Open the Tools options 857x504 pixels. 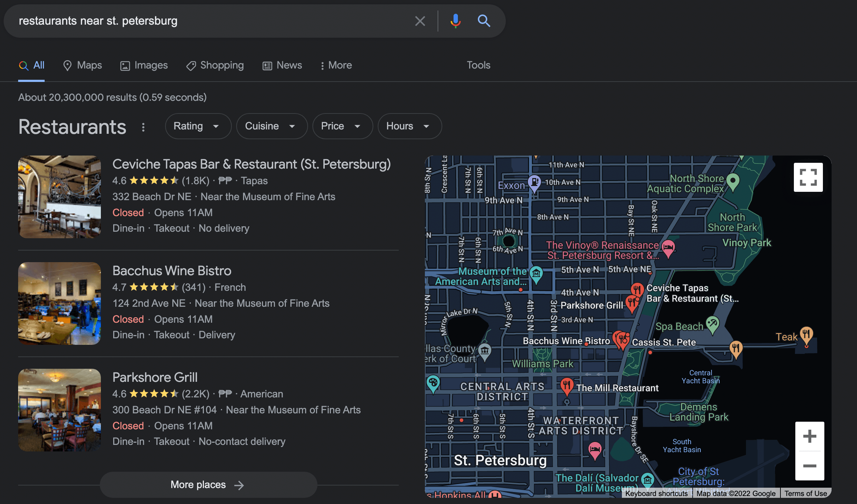pos(478,65)
